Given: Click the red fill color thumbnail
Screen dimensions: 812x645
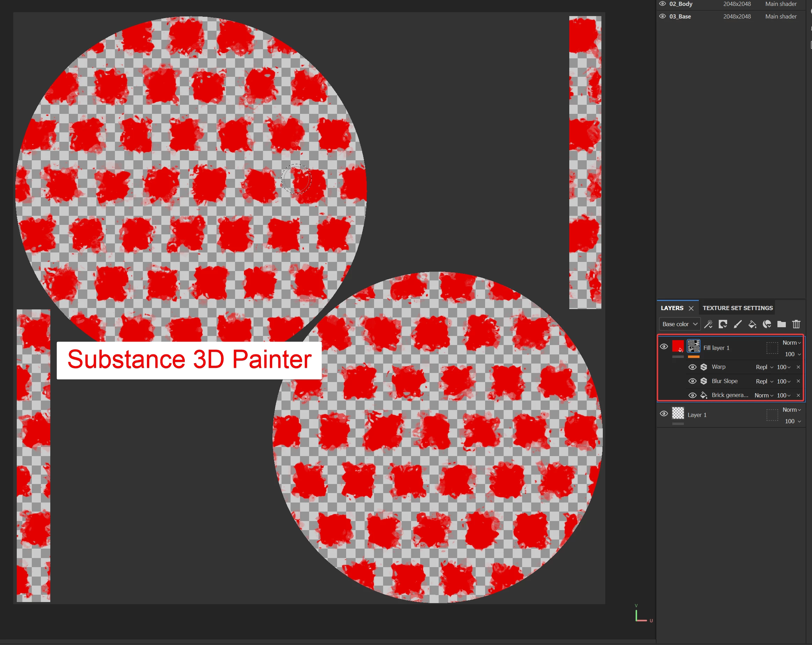Looking at the screenshot, I should pos(678,346).
